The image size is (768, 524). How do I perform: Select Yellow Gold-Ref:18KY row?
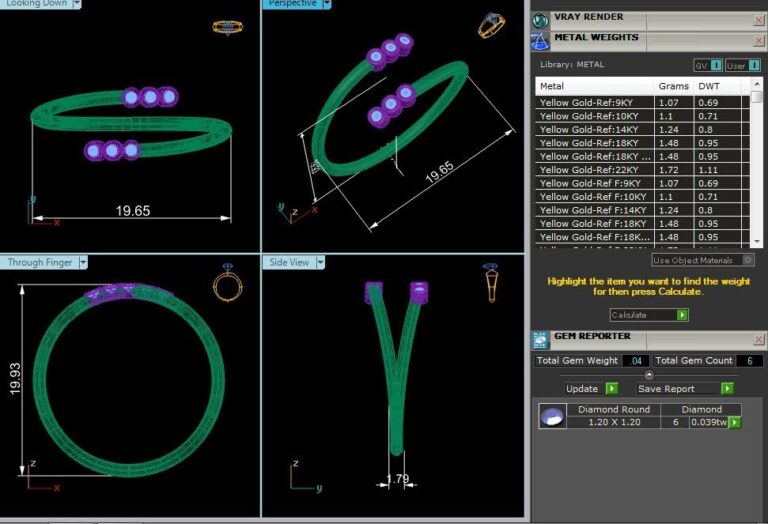tap(643, 143)
